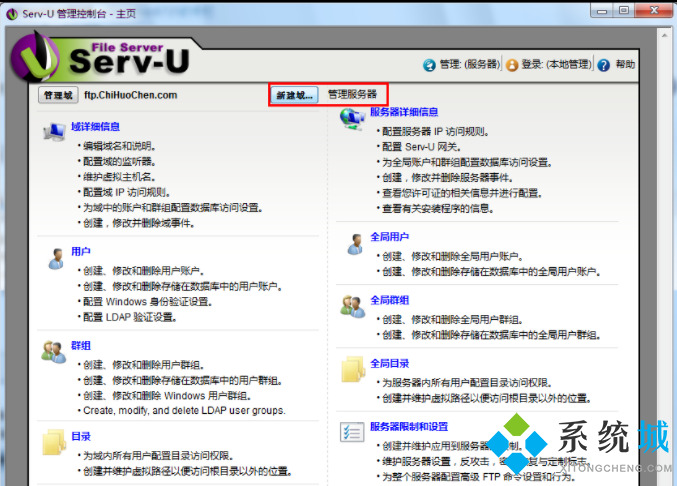The height and width of the screenshot is (486, 677).
Task: Click the scrollbar up arrow
Action: [664, 35]
